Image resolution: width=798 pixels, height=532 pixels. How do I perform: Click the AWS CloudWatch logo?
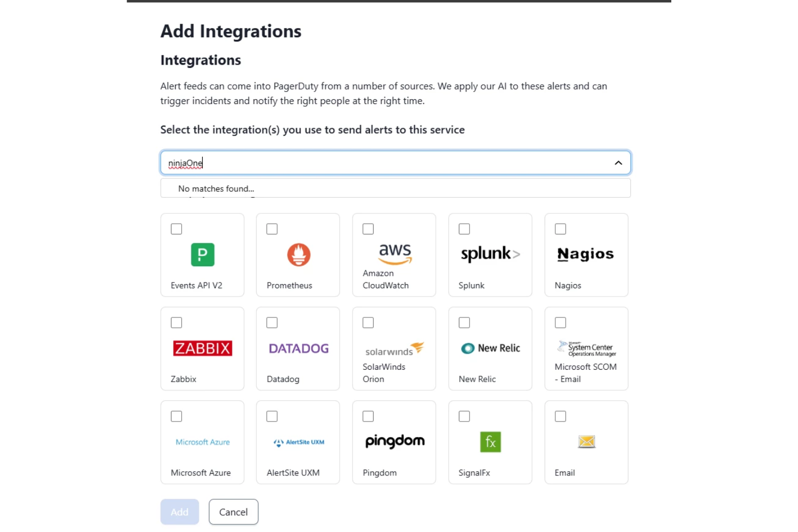click(395, 254)
